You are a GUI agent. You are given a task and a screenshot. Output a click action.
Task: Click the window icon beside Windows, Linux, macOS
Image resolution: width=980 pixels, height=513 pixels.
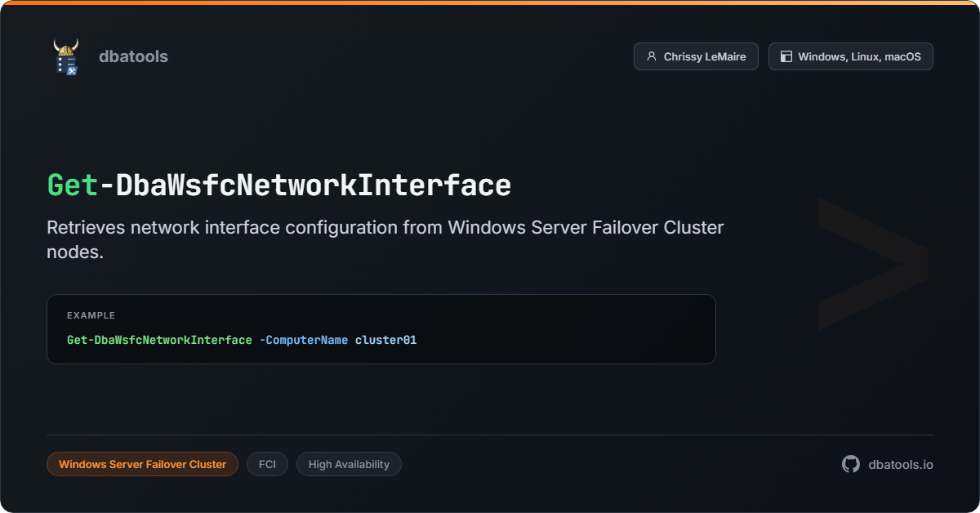pyautogui.click(x=786, y=56)
